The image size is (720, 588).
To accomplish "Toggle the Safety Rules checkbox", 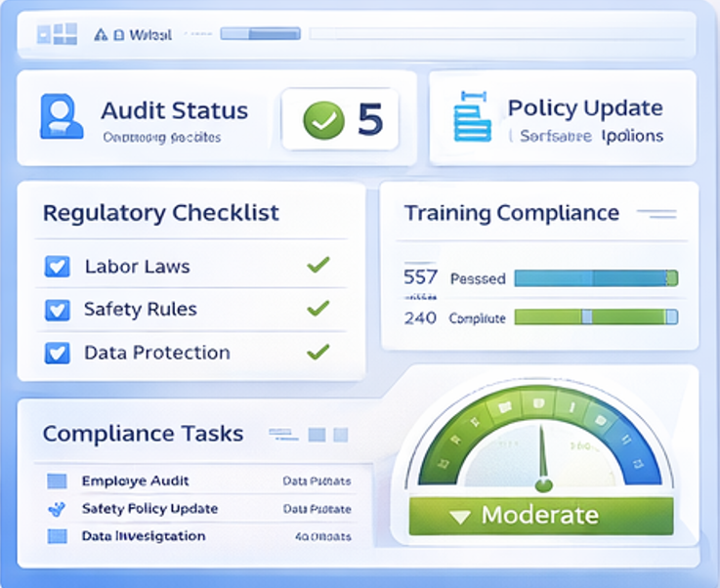I will pos(58,310).
